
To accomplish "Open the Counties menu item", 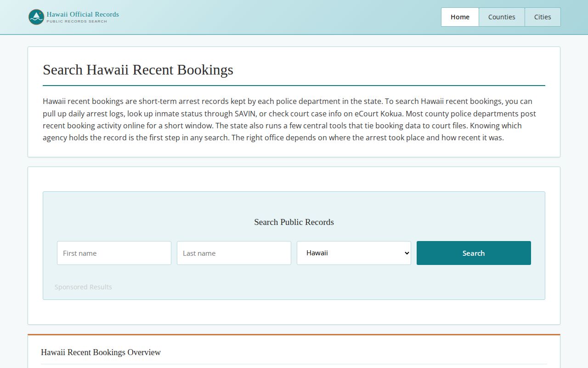I will pyautogui.click(x=502, y=17).
